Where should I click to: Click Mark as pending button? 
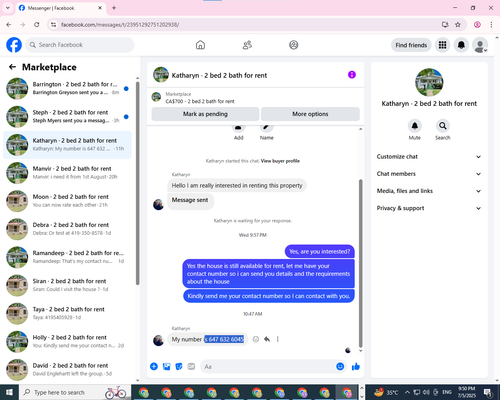pyautogui.click(x=205, y=114)
